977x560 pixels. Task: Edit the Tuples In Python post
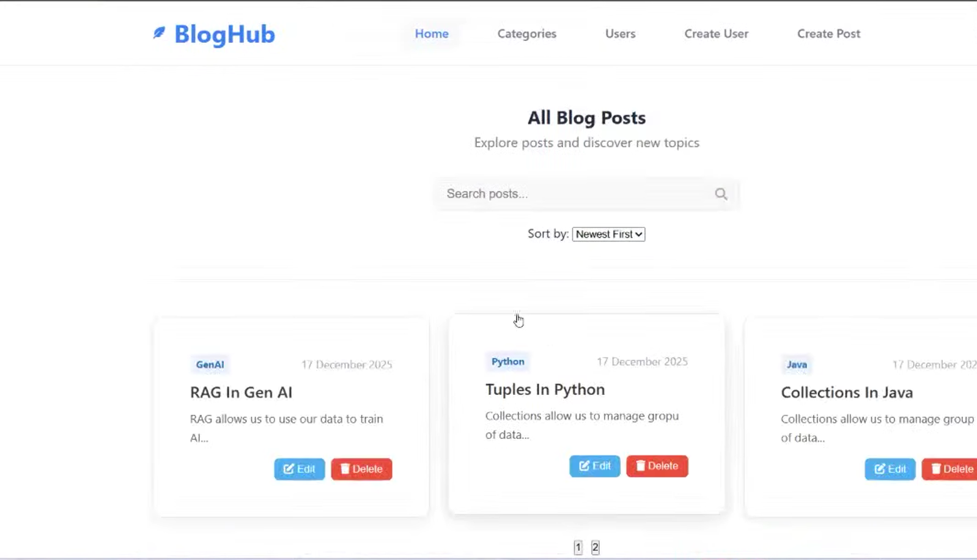(594, 466)
